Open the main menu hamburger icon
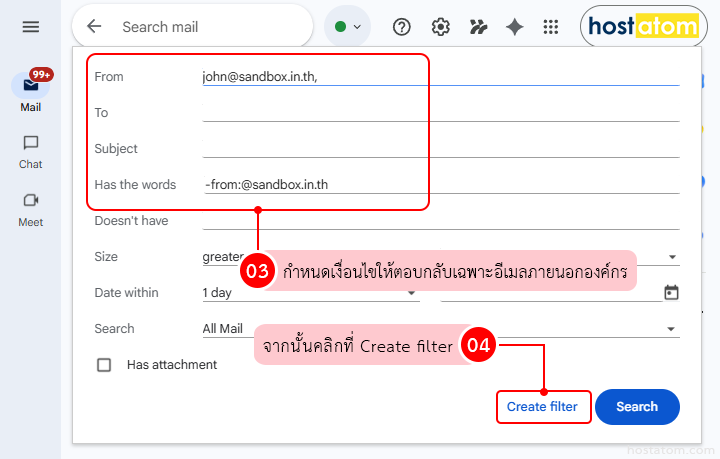Image resolution: width=720 pixels, height=459 pixels. point(31,27)
